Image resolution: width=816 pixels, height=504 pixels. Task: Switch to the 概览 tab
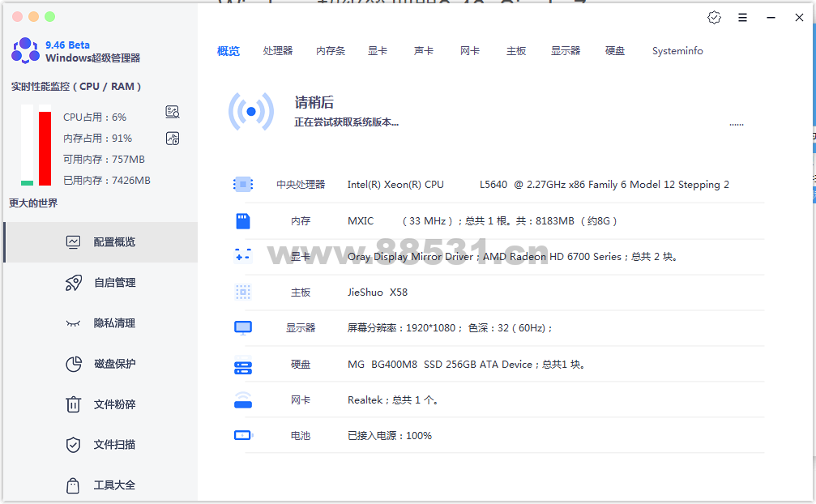coord(229,51)
